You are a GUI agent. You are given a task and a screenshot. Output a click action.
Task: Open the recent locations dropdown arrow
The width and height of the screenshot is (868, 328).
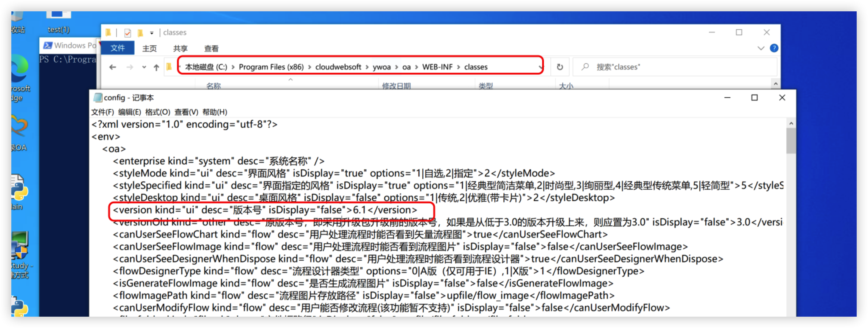144,67
